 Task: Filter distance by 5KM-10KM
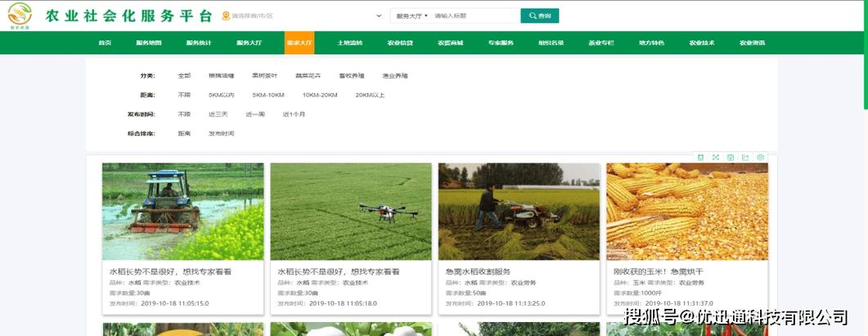tap(268, 95)
